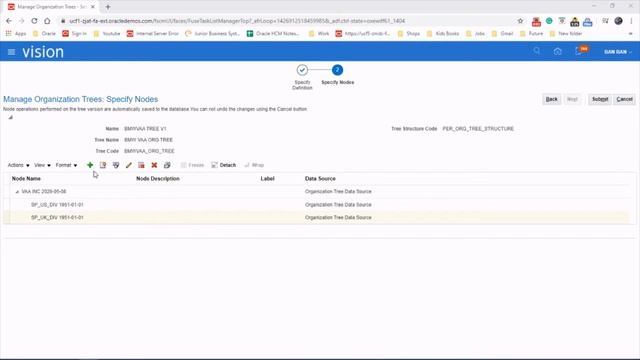This screenshot has width=640, height=360.
Task: Open the Kids Books bookmark folder
Action: pyautogui.click(x=443, y=33)
